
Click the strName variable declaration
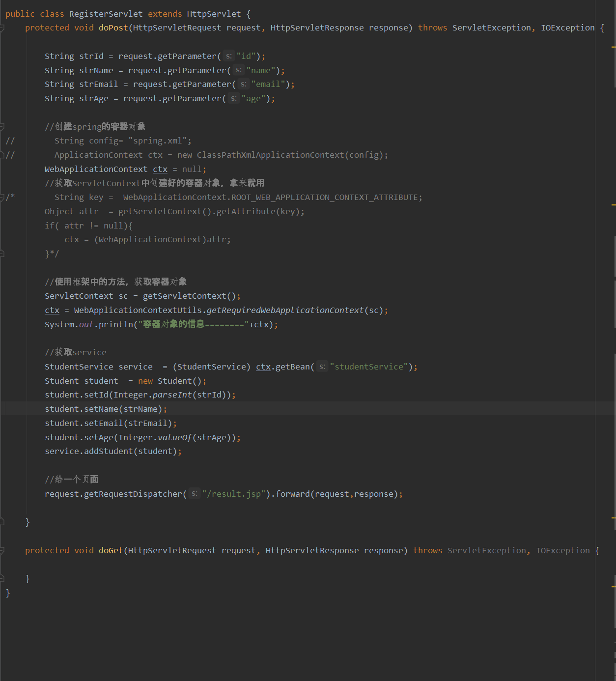click(x=96, y=71)
